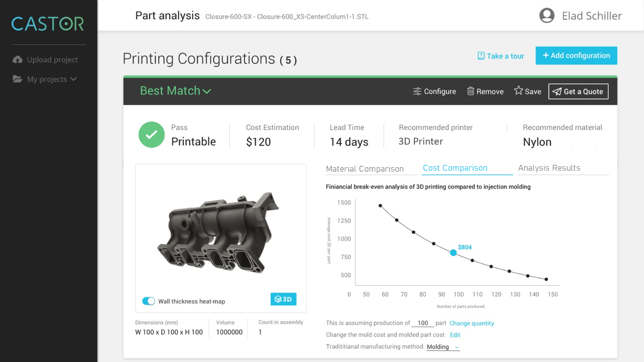Click the Configure sliders icon
The height and width of the screenshot is (362, 644).
click(x=417, y=91)
